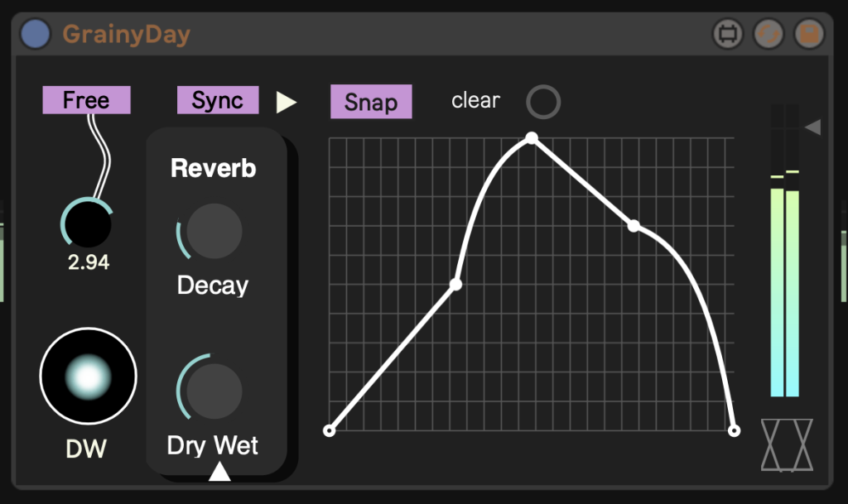
Task: Click the save preset disk icon
Action: tap(809, 35)
